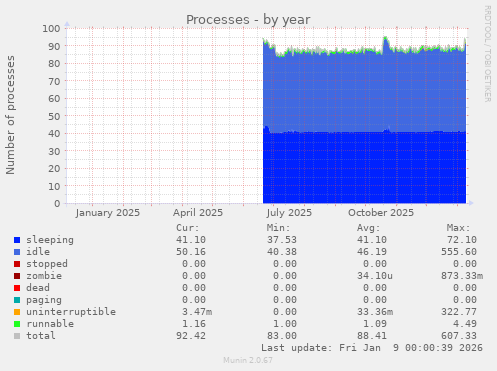Click the y-axis tick label 100
497x371 pixels.
tap(51, 28)
